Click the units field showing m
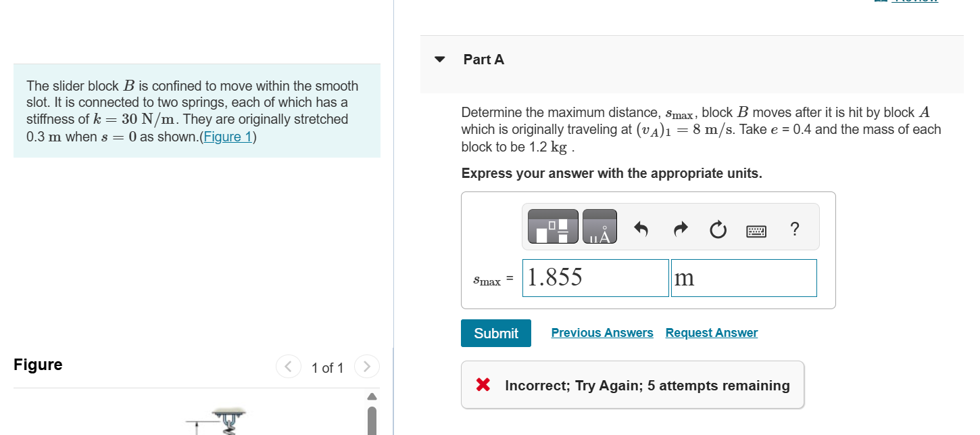This screenshot has width=980, height=435. click(x=743, y=277)
